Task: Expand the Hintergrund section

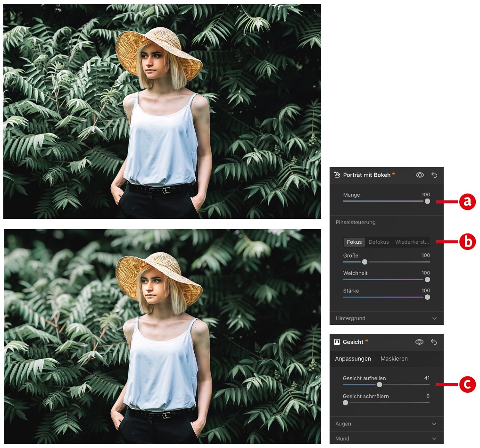Action: pos(434,318)
